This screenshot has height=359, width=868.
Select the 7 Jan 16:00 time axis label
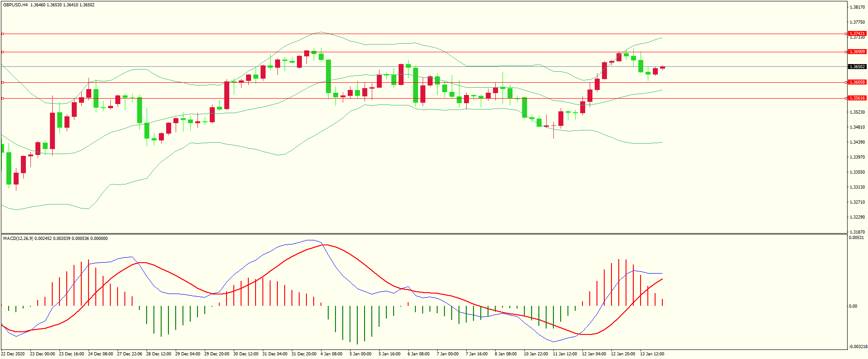476,354
